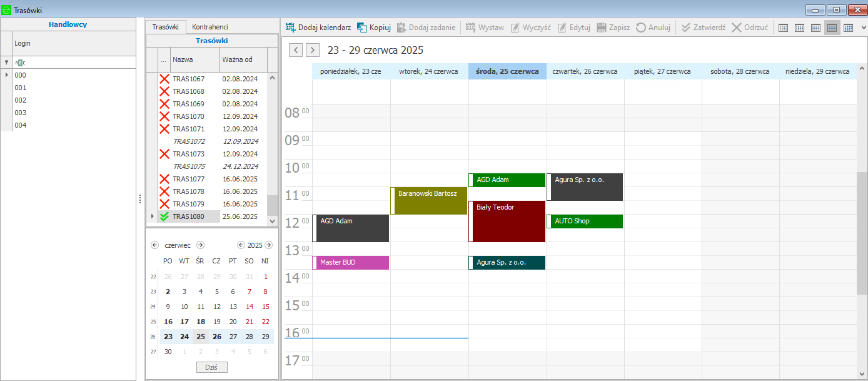
Task: Open the toolbar overflow dropdown arrow
Action: pos(864,28)
